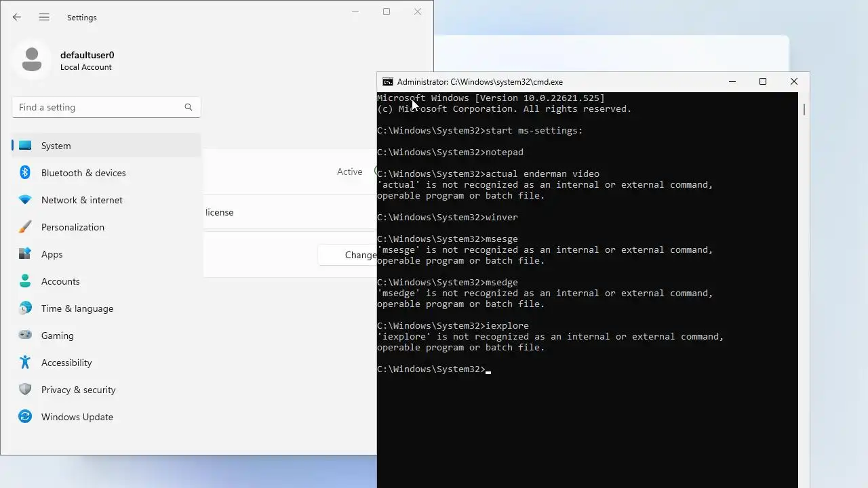Select the Apps category label
868x488 pixels.
coord(52,254)
